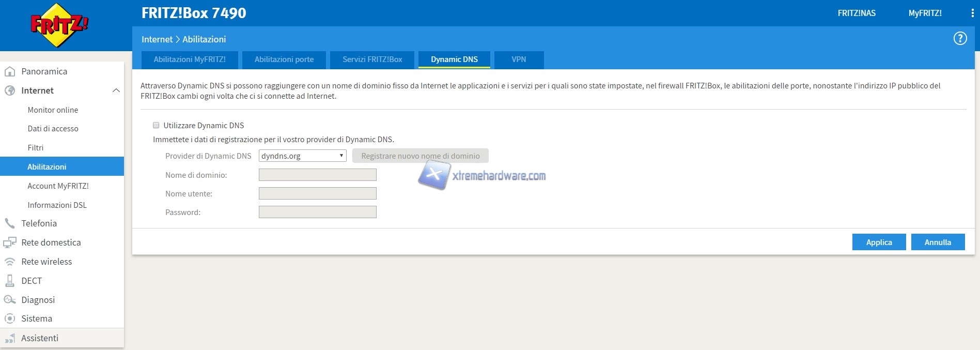Click the Nome di dominio field
Viewport: 980px width, 350px height.
(317, 175)
